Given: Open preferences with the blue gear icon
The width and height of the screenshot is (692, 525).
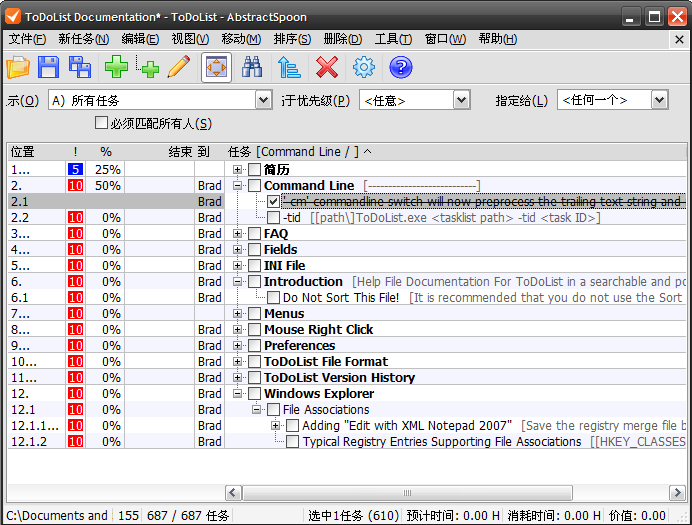Looking at the screenshot, I should point(364,68).
